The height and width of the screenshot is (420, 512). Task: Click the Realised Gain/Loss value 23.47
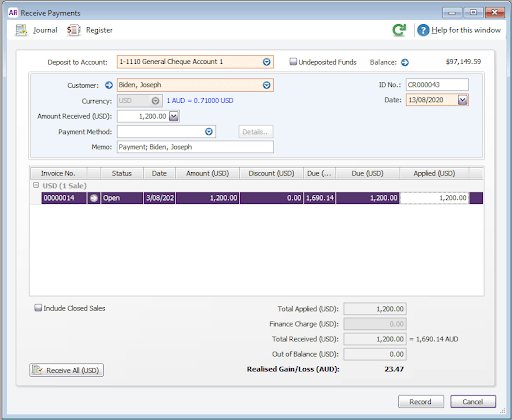[394, 369]
